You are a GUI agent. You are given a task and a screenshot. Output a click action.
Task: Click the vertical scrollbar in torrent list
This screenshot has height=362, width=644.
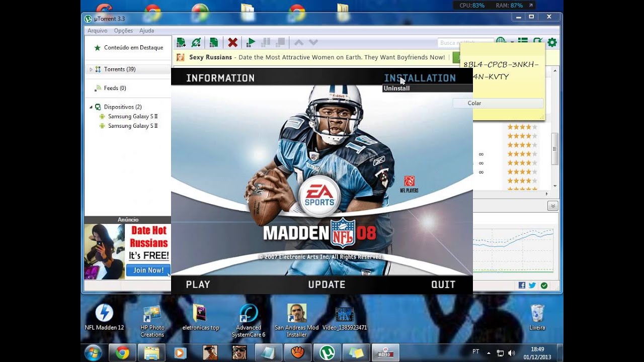555,149
